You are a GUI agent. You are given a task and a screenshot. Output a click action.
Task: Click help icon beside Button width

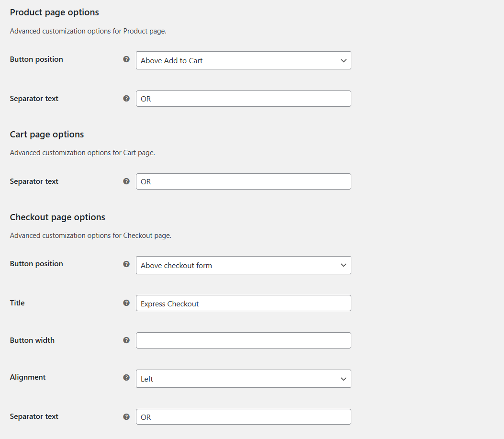(126, 340)
